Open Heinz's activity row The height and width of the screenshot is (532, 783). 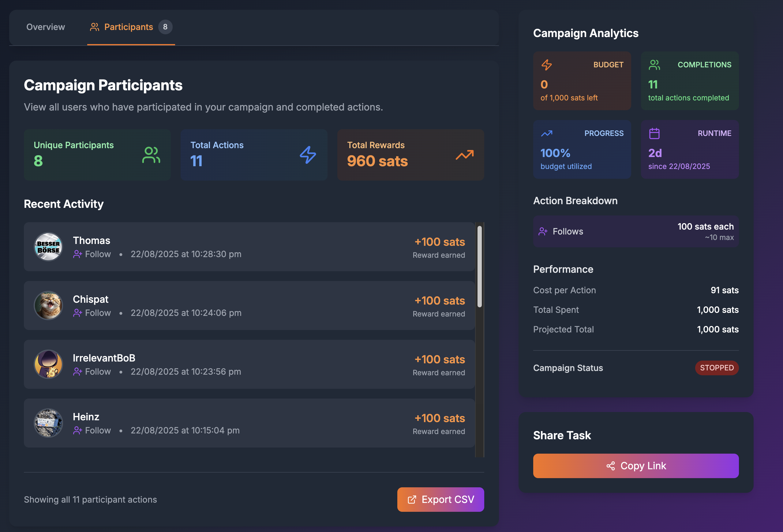249,423
